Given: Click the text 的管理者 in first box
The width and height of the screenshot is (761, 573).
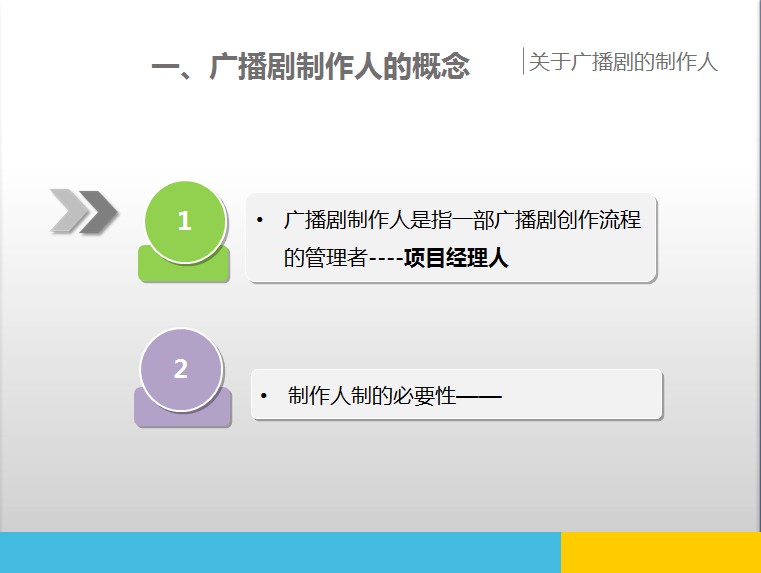Looking at the screenshot, I should tap(320, 258).
